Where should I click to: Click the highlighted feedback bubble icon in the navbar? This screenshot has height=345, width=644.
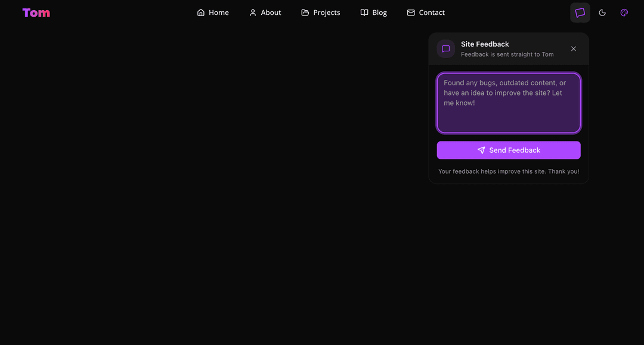coord(580,12)
